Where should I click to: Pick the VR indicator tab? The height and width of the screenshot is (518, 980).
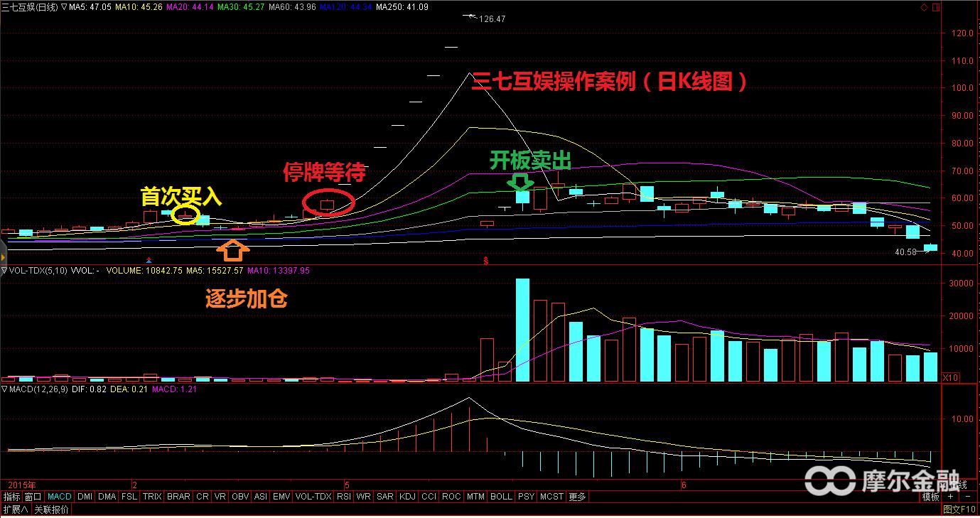tap(220, 497)
